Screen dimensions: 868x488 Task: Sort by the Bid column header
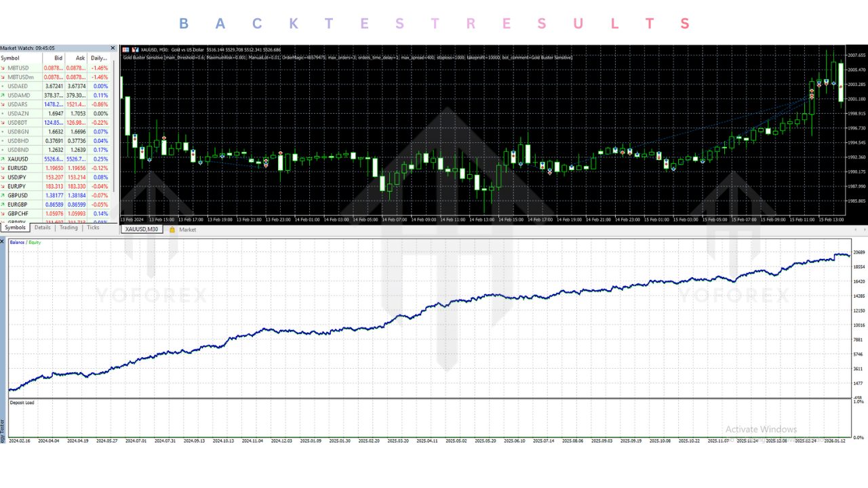(58, 58)
